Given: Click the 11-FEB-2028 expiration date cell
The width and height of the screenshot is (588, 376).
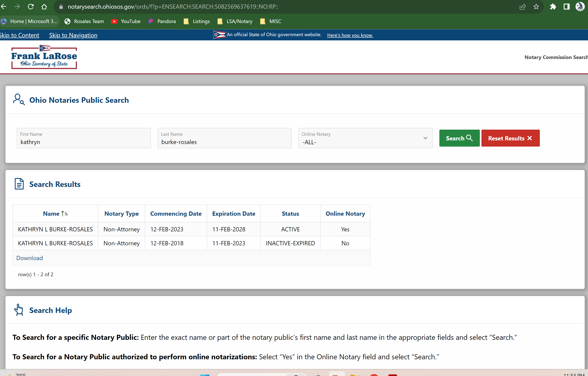Looking at the screenshot, I should coord(234,229).
